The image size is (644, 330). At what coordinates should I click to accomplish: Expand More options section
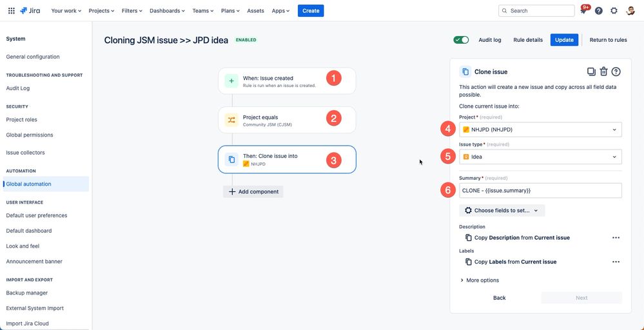coord(480,280)
